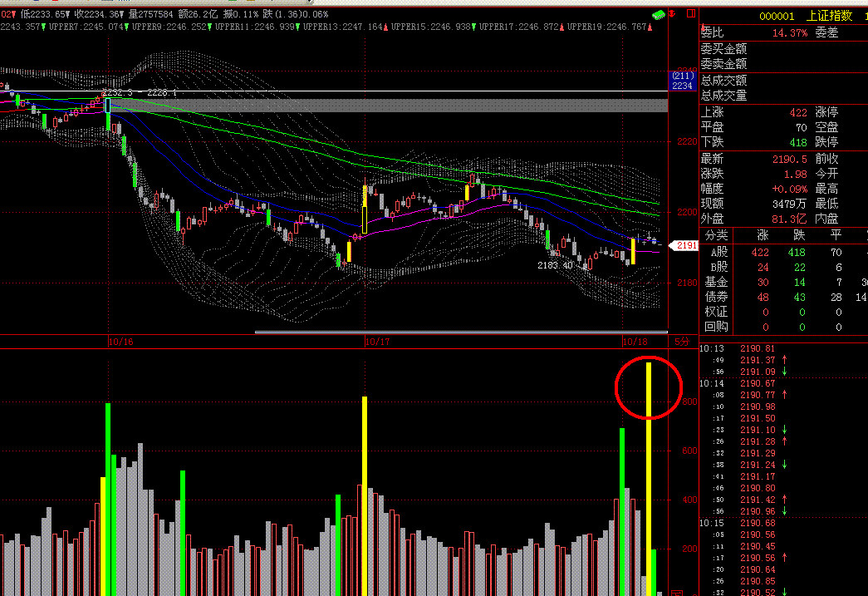Viewport: 868px width, 596px height.
Task: Click the 000001 stock code
Action: [777, 15]
